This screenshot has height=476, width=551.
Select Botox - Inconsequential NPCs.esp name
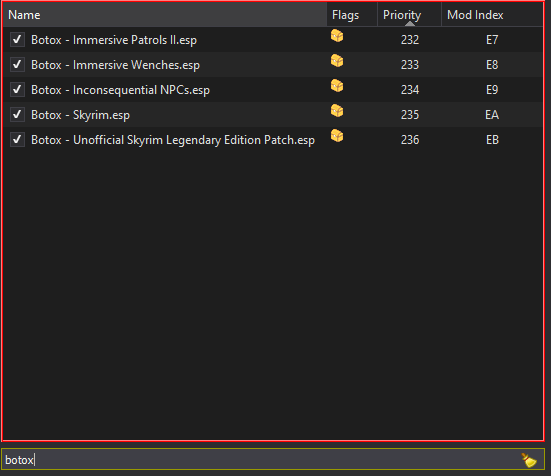point(121,90)
